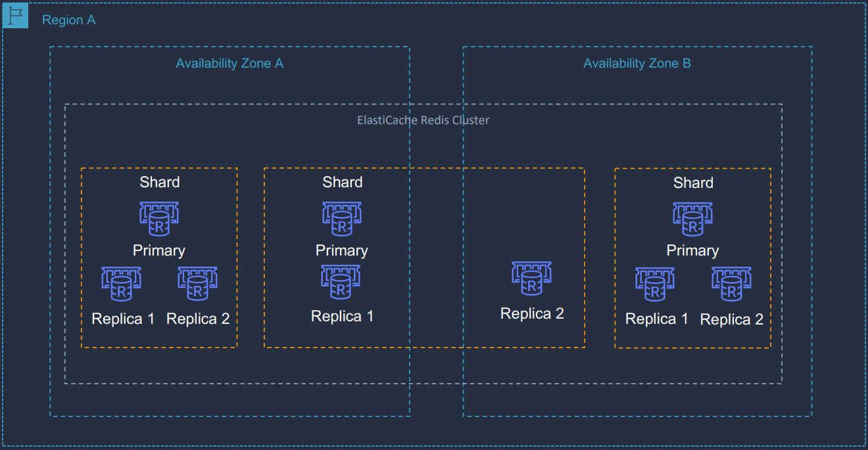This screenshot has height=450, width=868.
Task: Click "Replica 1" text in Zone A's shard
Action: point(124,319)
